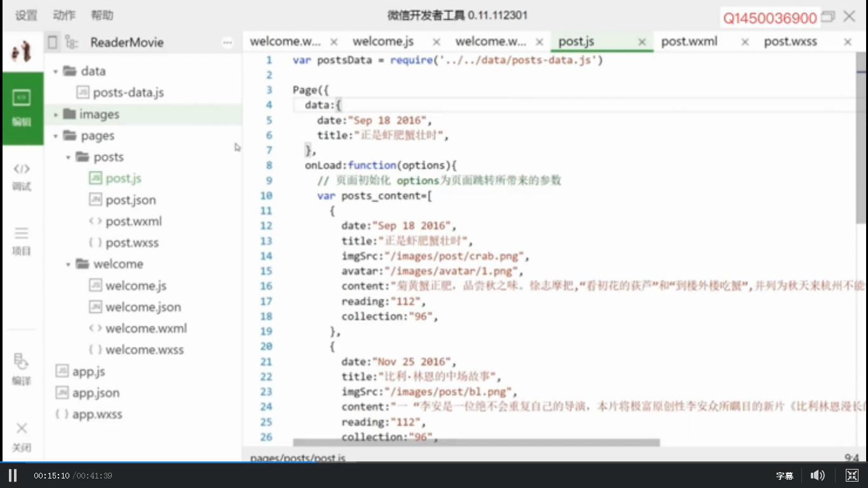This screenshot has height=488, width=868.
Task: Open the three-dot more options menu
Action: [x=227, y=43]
